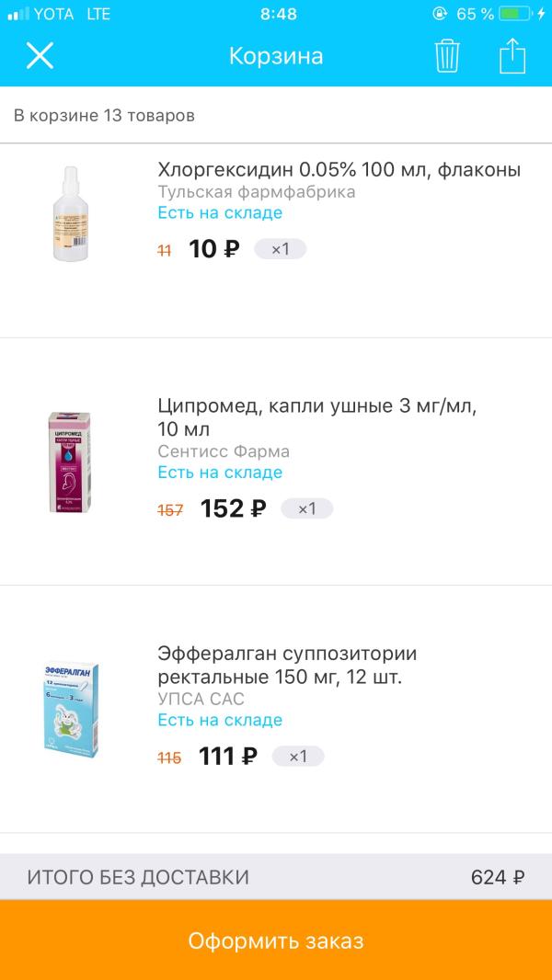Change quantity ×1 for Эффералган
The height and width of the screenshot is (980, 552).
[297, 757]
